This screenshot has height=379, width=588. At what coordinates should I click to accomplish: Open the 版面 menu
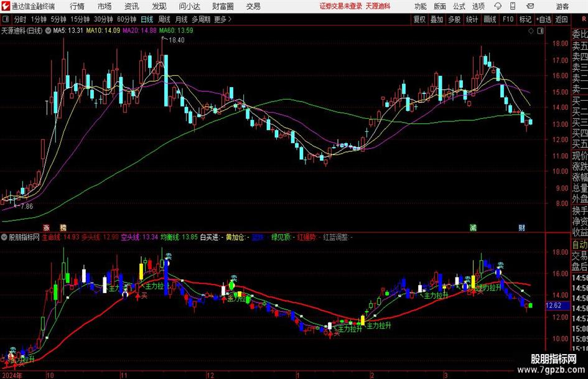pos(439,6)
